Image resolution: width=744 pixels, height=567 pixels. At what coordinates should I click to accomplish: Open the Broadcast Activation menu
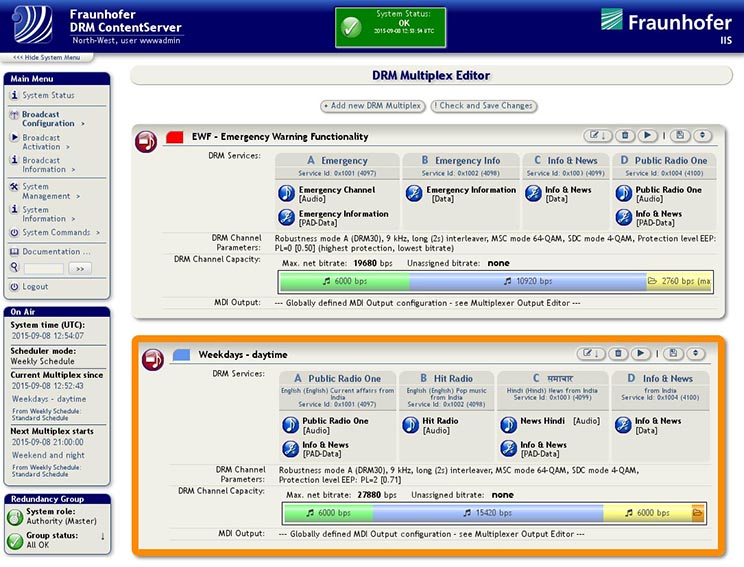(41, 142)
